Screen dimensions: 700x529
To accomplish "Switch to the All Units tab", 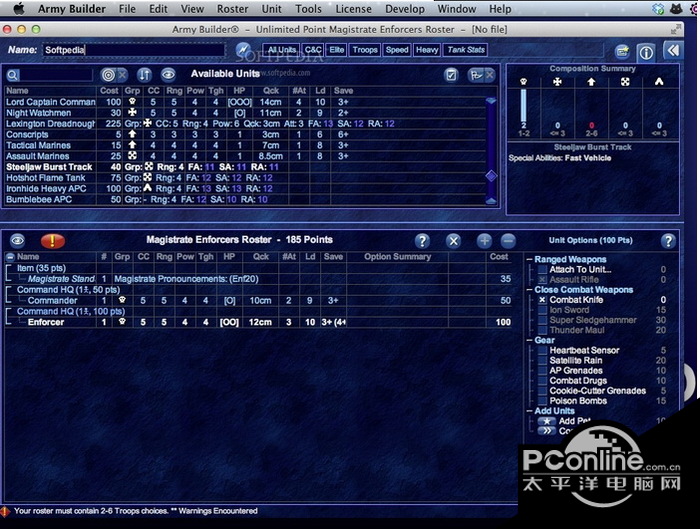I will [x=282, y=50].
